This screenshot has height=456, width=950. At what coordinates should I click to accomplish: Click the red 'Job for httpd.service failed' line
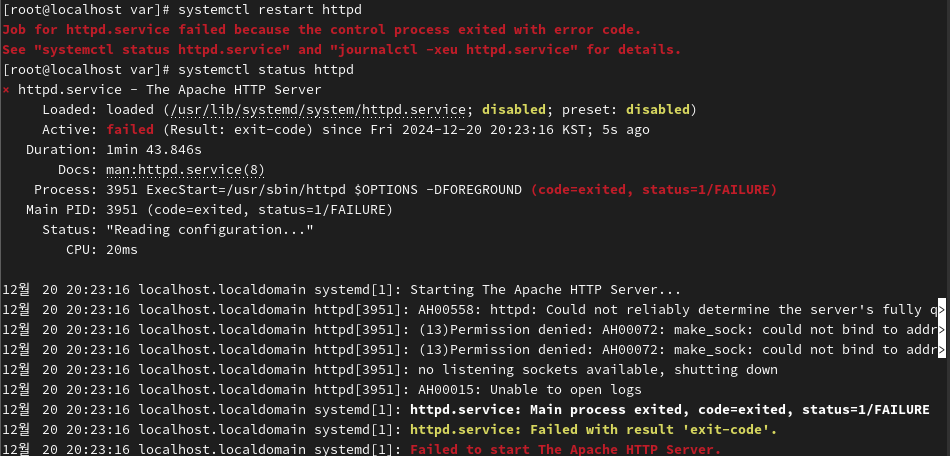[x=321, y=30]
